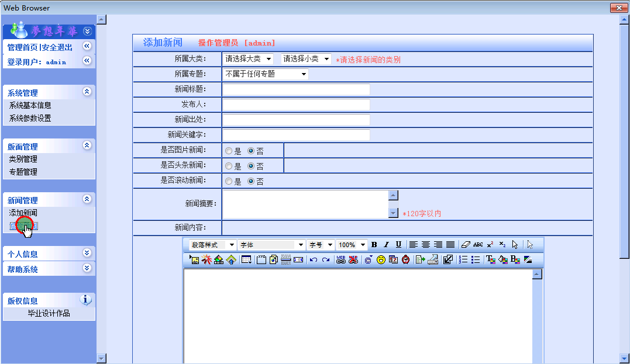Screen dimensions: 630x364
Task: Insert a smiley emoticon
Action: coord(381,259)
